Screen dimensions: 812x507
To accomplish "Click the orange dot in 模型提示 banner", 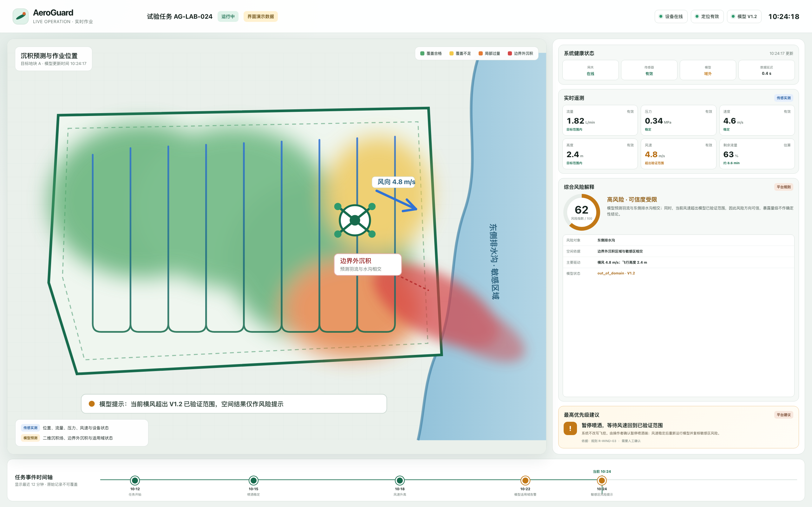I will click(x=92, y=404).
